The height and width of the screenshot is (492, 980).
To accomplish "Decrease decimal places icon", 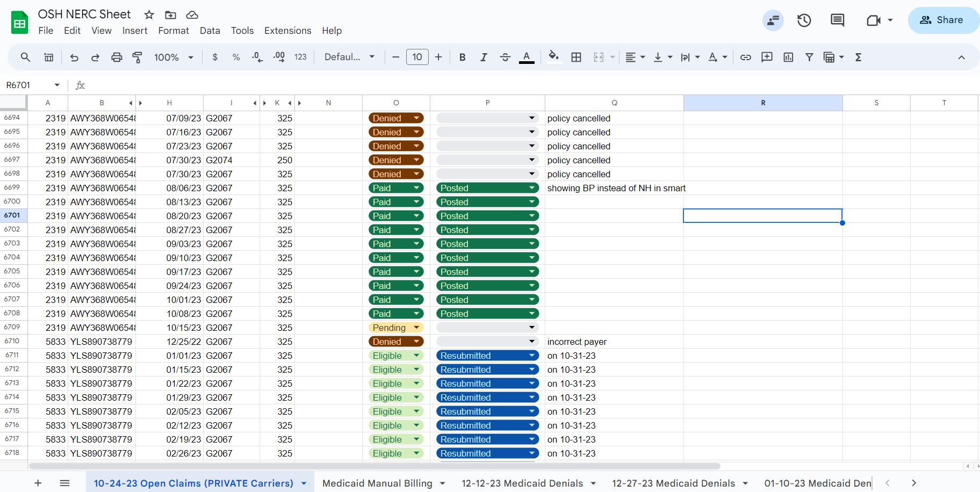I will click(257, 57).
